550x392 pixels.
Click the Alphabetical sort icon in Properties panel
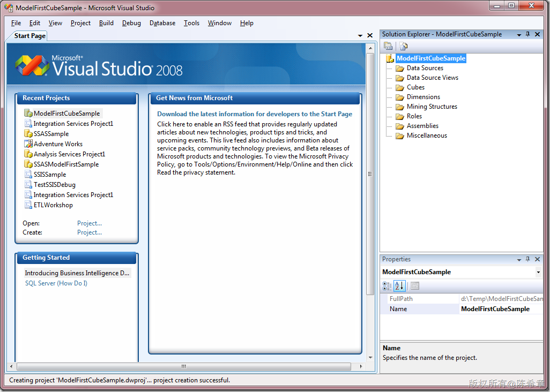click(399, 286)
